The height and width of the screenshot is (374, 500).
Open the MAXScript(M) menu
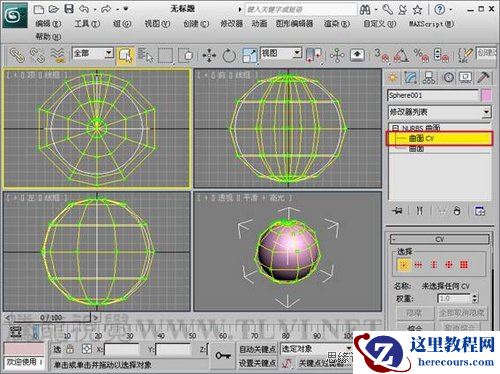[x=432, y=24]
